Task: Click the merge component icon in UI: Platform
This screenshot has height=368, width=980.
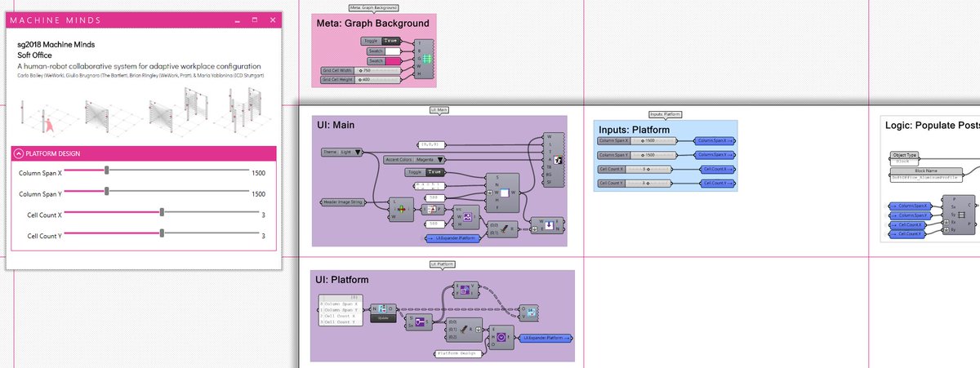Action: [x=463, y=329]
